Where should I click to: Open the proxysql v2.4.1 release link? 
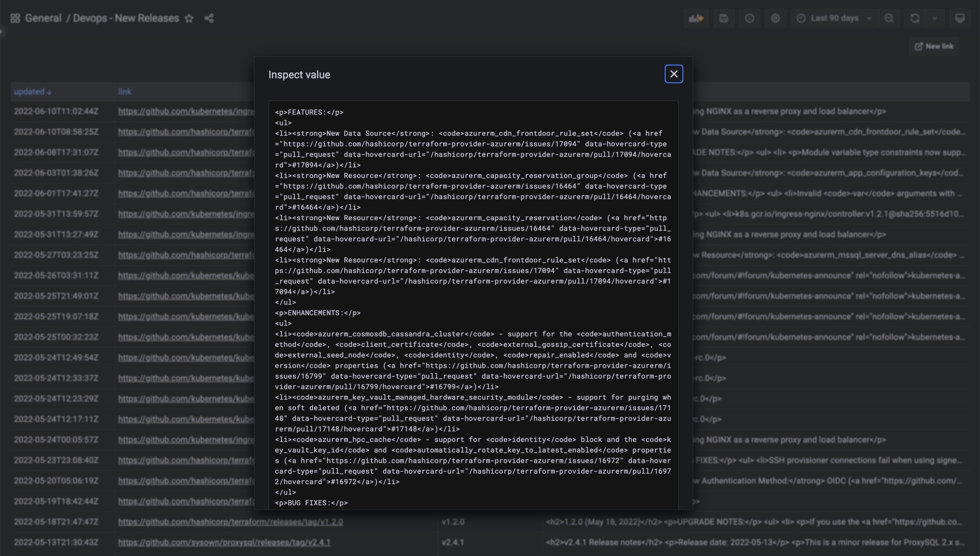click(x=224, y=543)
